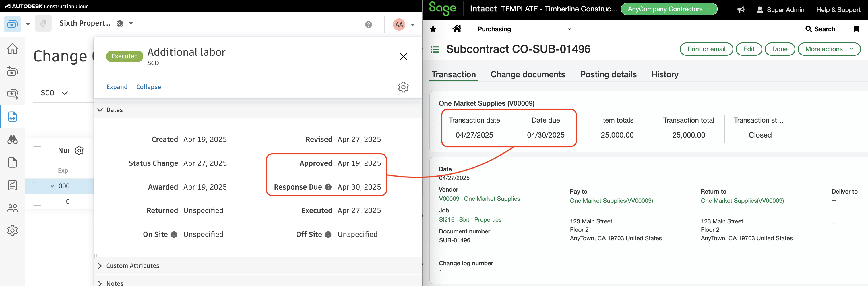Open the binoculars Forecast icon in sidebar

[12, 139]
